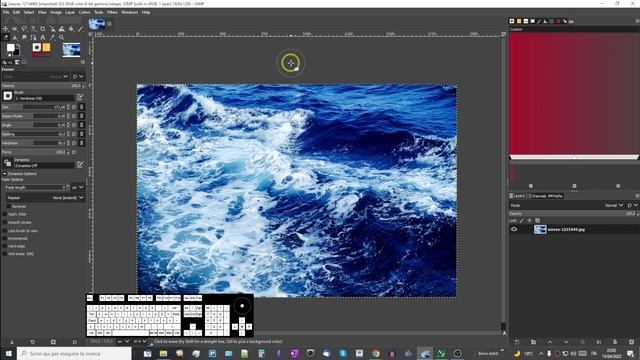Open the status bar unit dropdown

123,341
